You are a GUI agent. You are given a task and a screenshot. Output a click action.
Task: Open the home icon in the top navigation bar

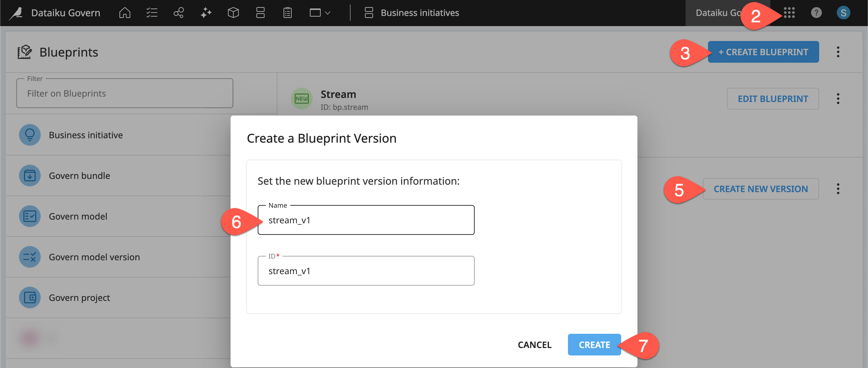coord(124,13)
